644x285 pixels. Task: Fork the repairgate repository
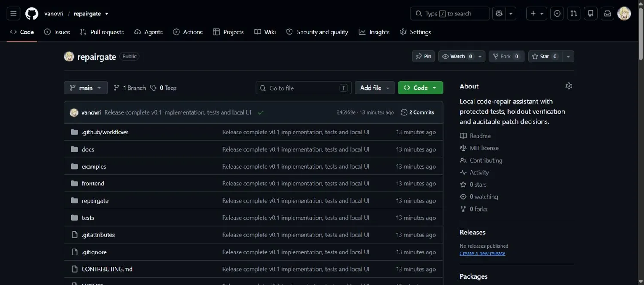[x=507, y=56]
